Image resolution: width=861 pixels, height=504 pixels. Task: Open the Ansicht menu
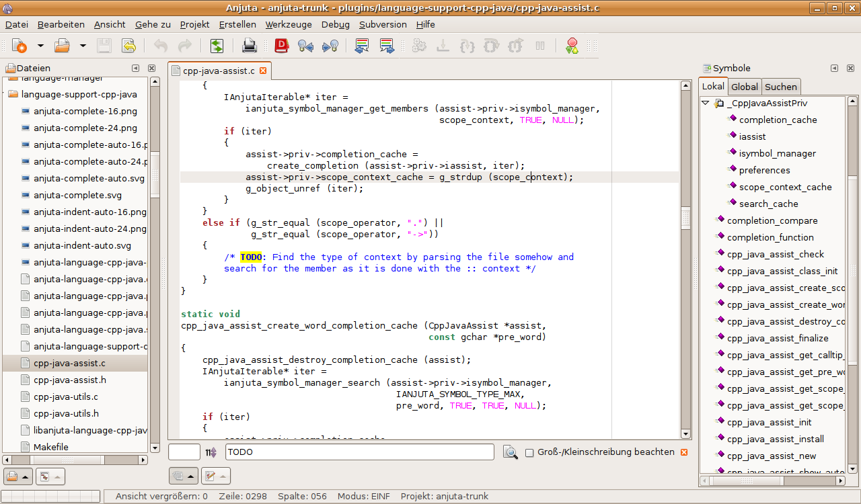click(x=110, y=24)
